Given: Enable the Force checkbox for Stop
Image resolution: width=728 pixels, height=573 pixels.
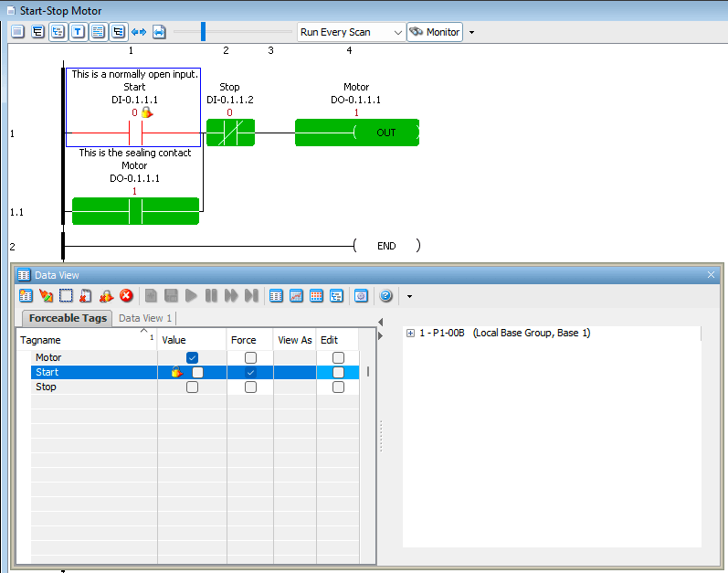Looking at the screenshot, I should (250, 387).
